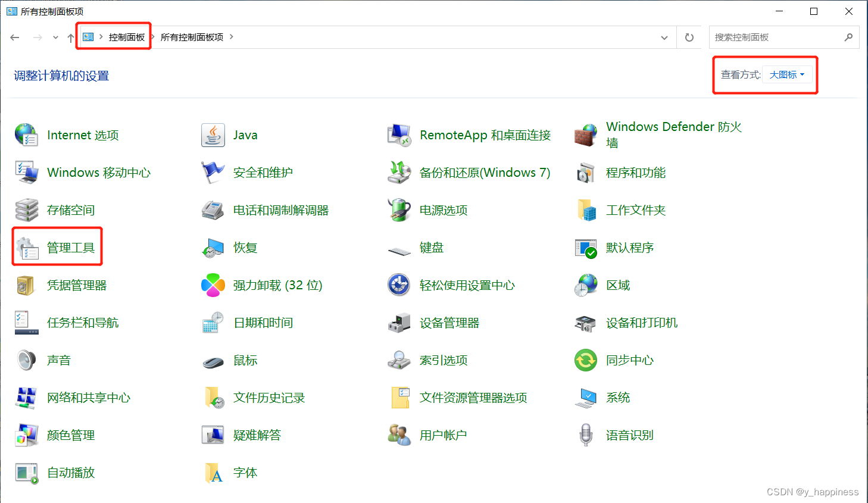
Task: Refresh the control panel view
Action: [x=689, y=38]
